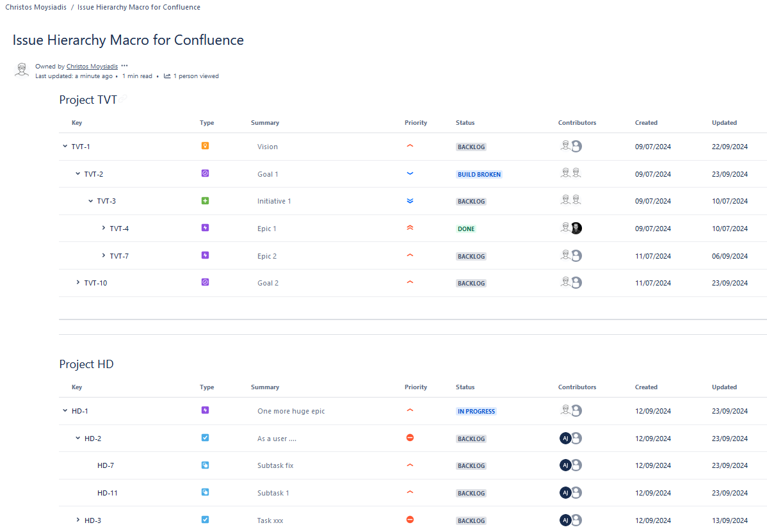767x532 pixels.
Task: Click the lowest priority icon for TVT-3
Action: coord(410,200)
